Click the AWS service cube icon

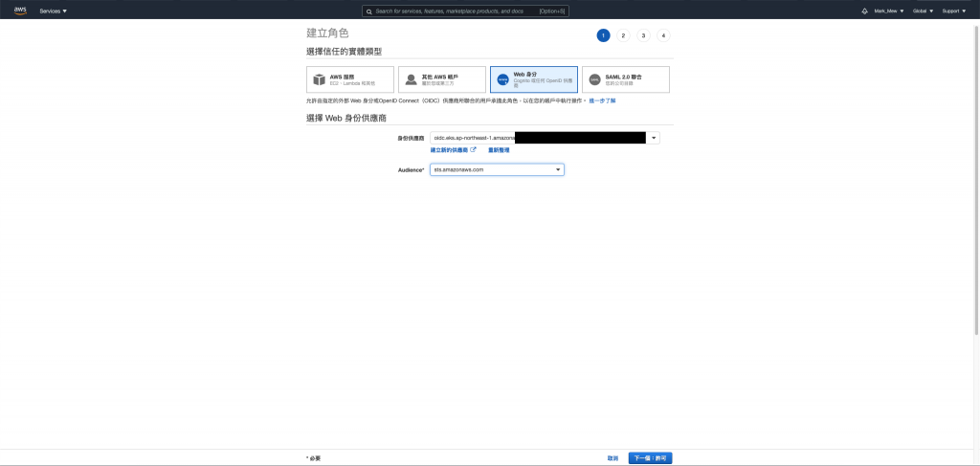click(320, 80)
